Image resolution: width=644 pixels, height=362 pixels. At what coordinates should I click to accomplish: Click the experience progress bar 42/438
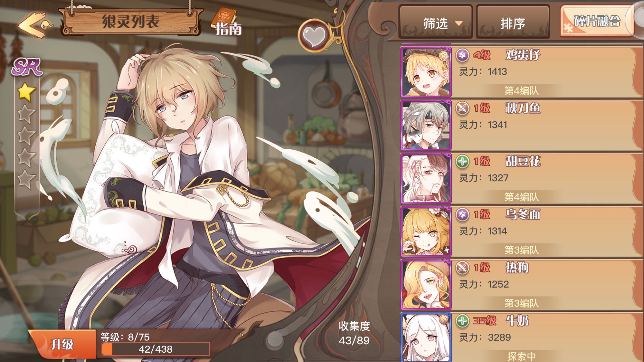pyautogui.click(x=155, y=349)
